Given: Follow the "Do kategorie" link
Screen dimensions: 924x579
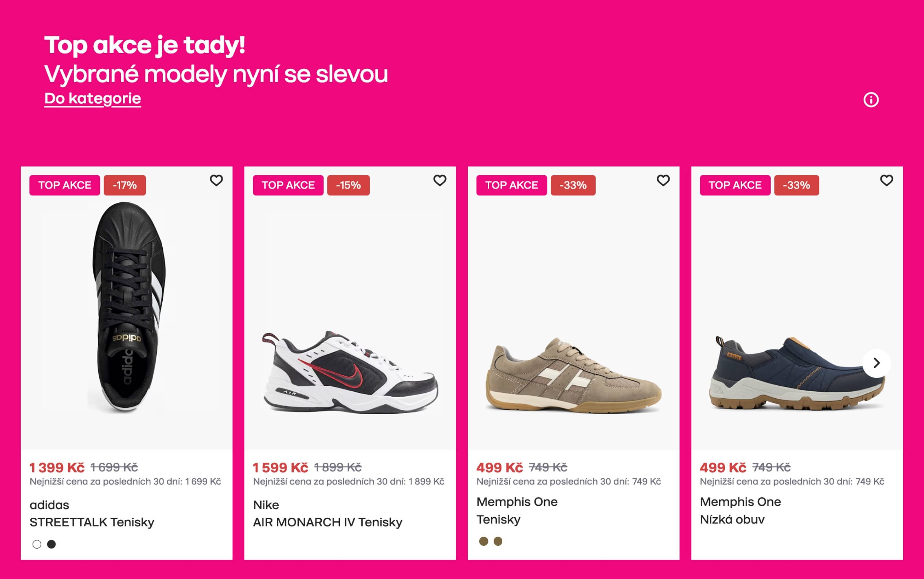Looking at the screenshot, I should [93, 98].
